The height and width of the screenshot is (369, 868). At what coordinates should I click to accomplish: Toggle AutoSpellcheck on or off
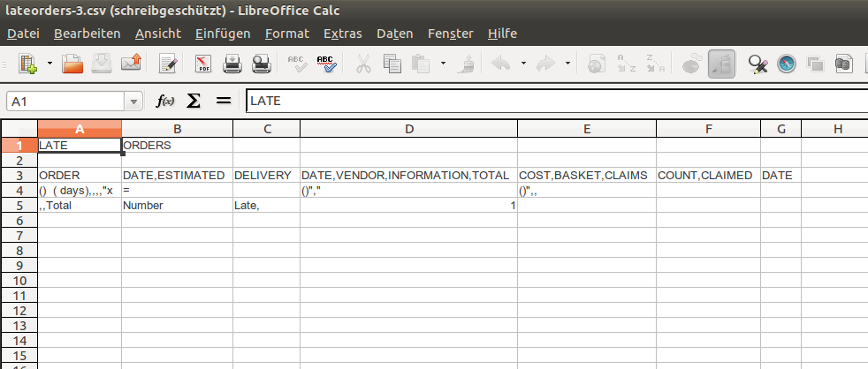(x=325, y=64)
